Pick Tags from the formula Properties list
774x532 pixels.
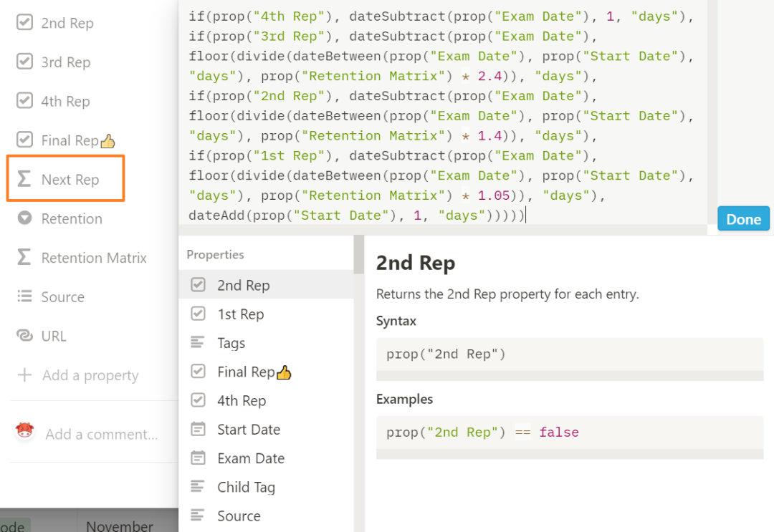click(231, 343)
